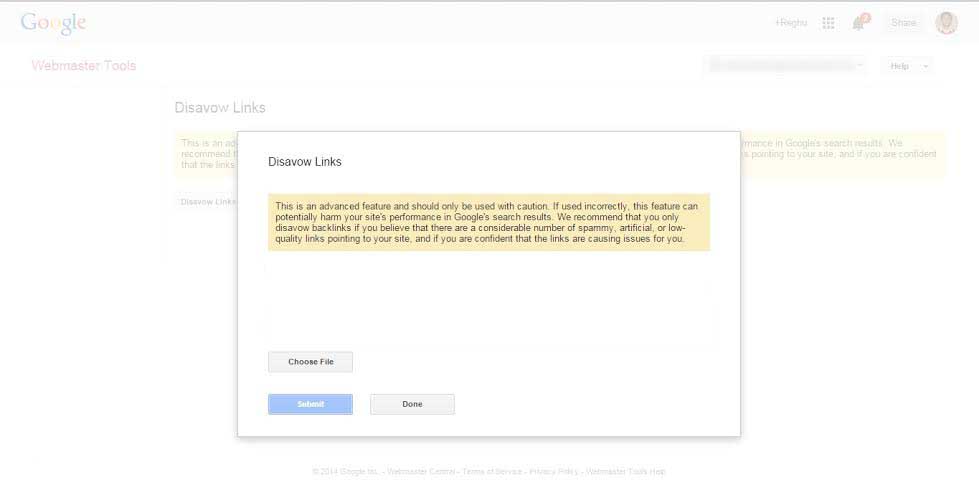The width and height of the screenshot is (979, 480).
Task: Open the Google apps grid icon
Action: (x=829, y=23)
